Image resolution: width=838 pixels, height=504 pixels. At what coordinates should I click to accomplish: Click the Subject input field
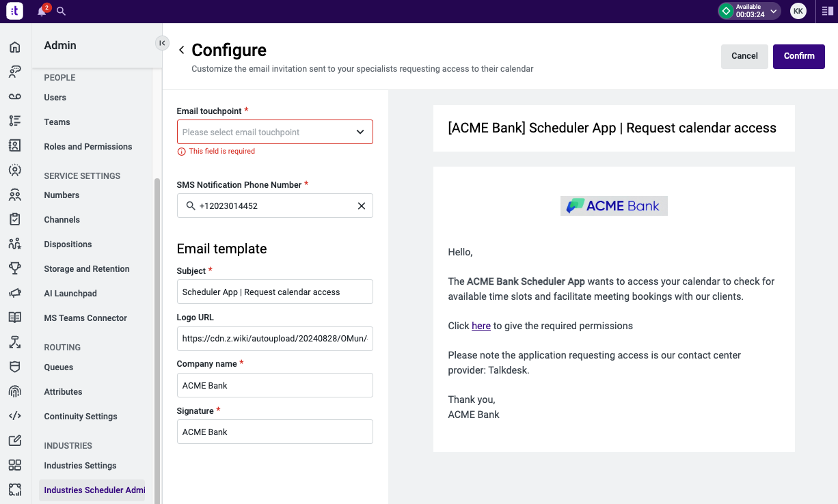click(x=275, y=292)
